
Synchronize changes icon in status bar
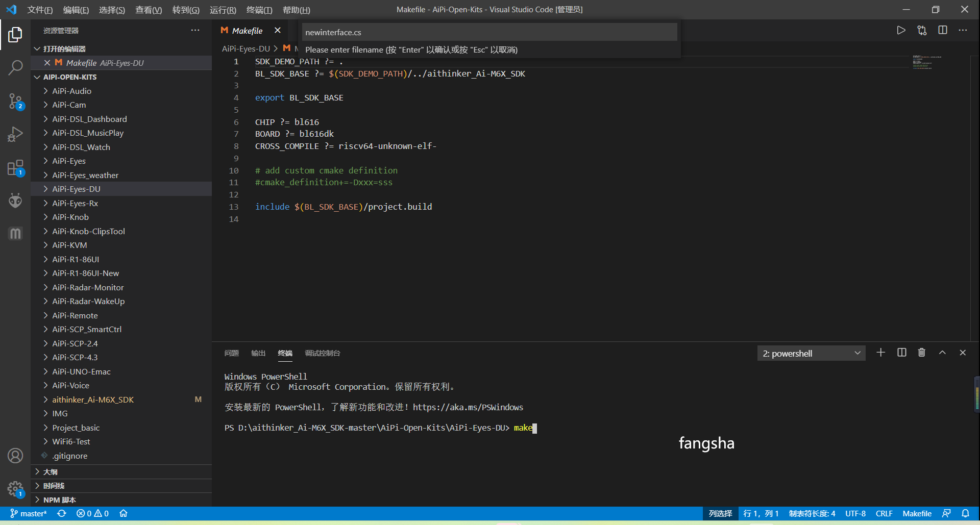[x=62, y=513]
